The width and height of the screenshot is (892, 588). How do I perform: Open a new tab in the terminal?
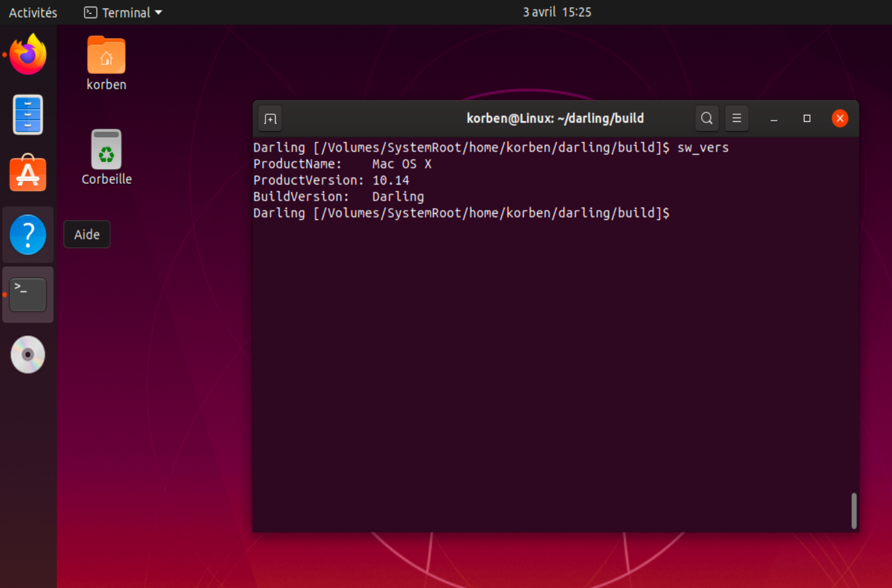pos(270,119)
